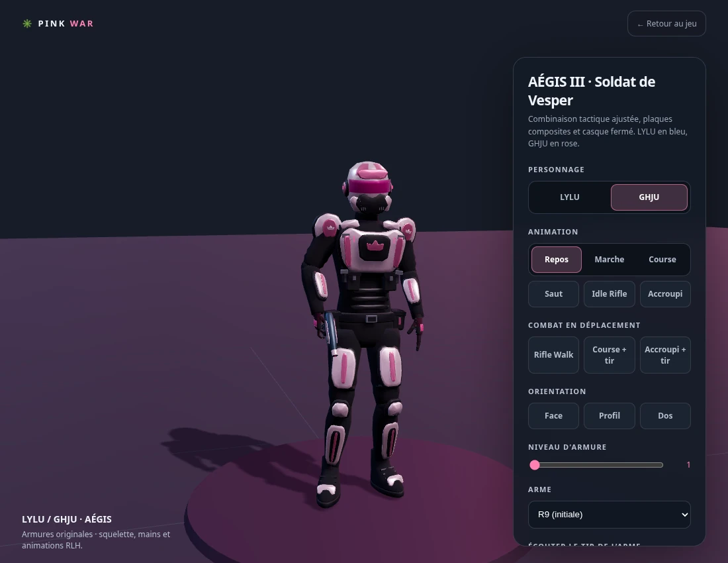The height and width of the screenshot is (563, 728).
Task: Select the LYLU character
Action: 570,197
